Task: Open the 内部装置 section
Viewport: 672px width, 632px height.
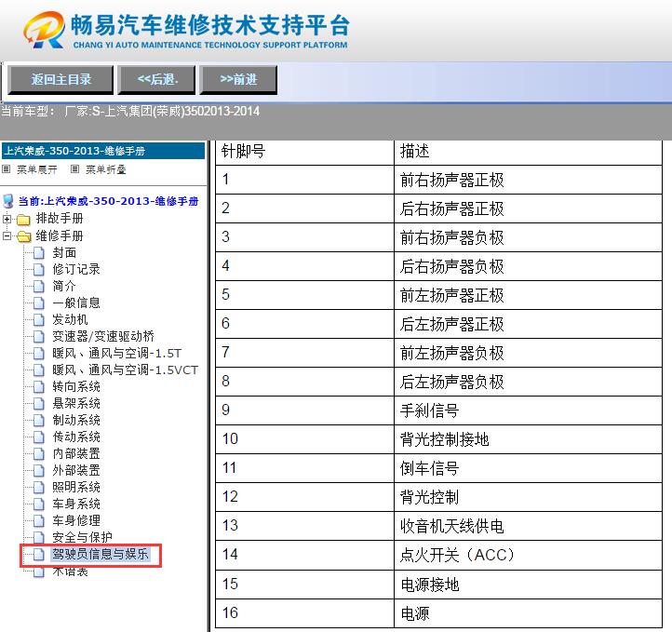Action: (76, 453)
